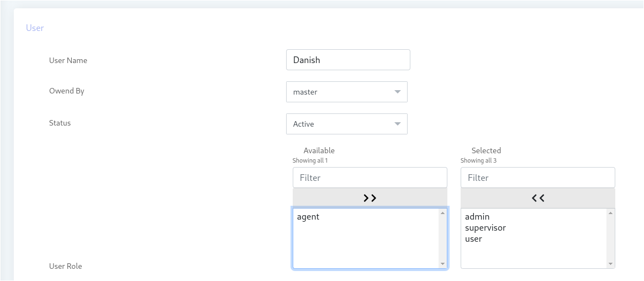Select admin in the Selected list
This screenshot has width=644, height=281.
477,217
